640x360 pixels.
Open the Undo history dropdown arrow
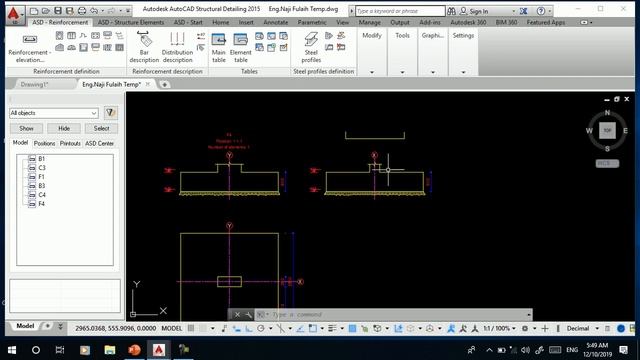point(102,11)
